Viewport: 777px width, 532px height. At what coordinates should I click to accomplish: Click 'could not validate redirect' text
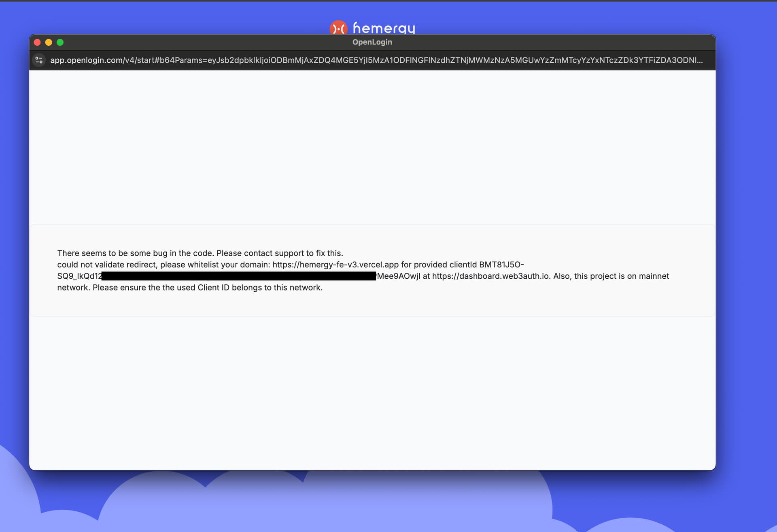[107, 265]
